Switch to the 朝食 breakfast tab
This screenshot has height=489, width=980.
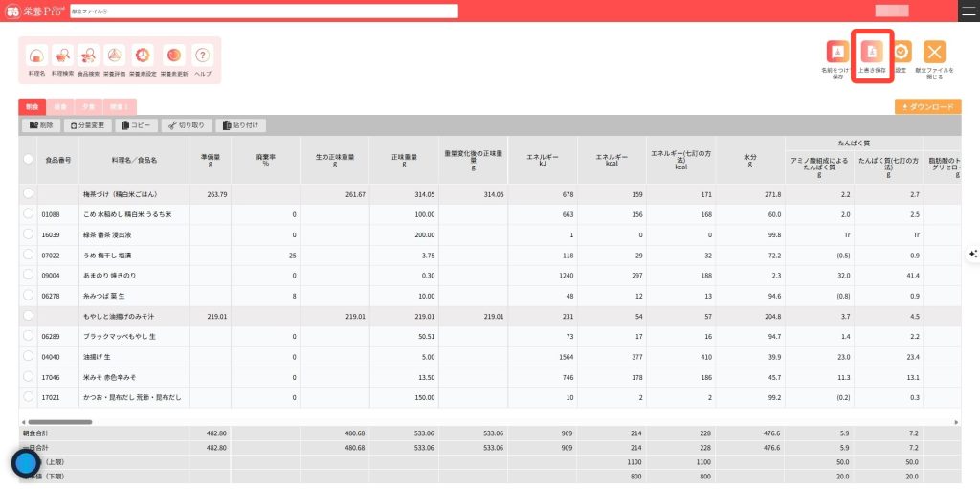tap(32, 107)
